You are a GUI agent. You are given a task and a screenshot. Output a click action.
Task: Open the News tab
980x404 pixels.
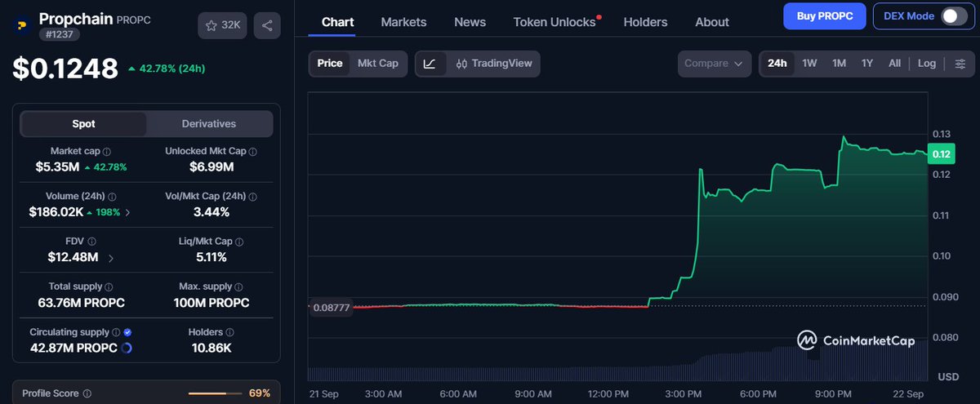tap(470, 22)
